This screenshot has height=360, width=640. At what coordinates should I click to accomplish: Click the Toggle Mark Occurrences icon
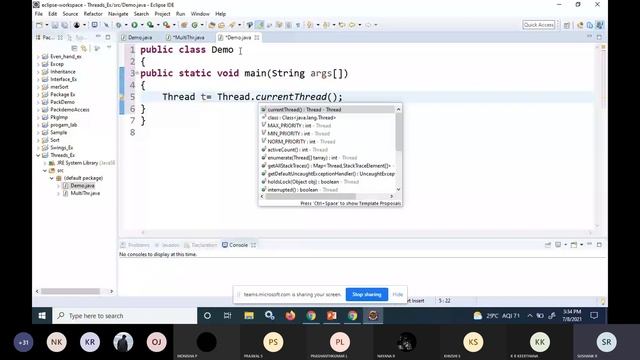pyautogui.click(x=259, y=25)
